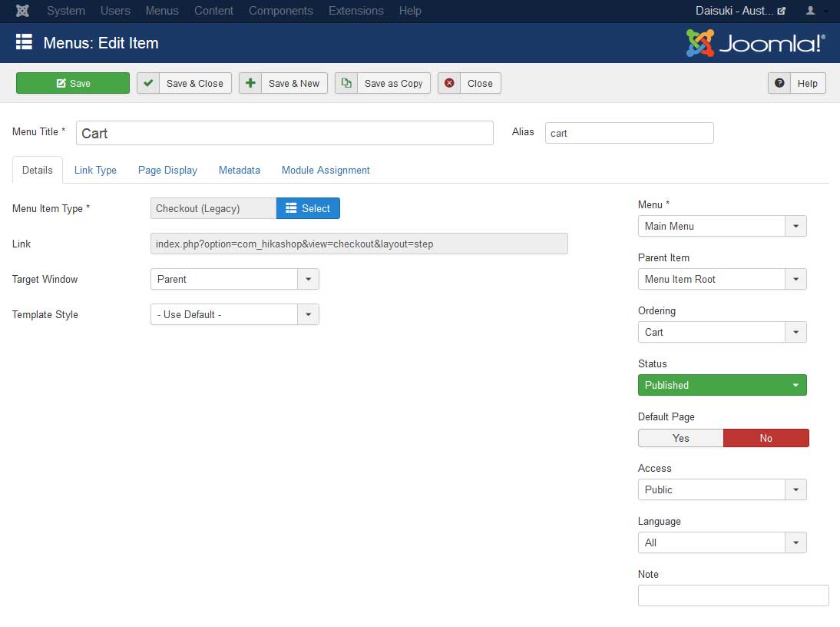Click the Joomla icon in the top bar
The height and width of the screenshot is (627, 840).
pyautogui.click(x=22, y=11)
